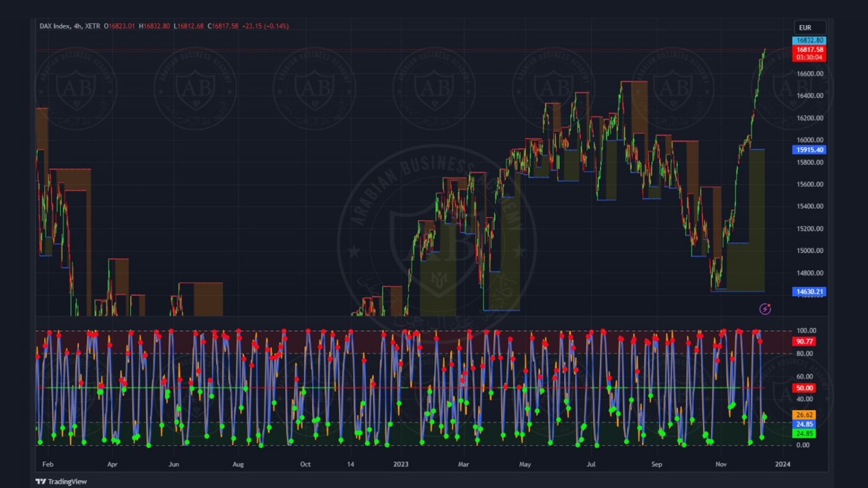Screen dimensions: 868x488
Task: Click the 15800.00 price axis label
Action: pos(810,162)
